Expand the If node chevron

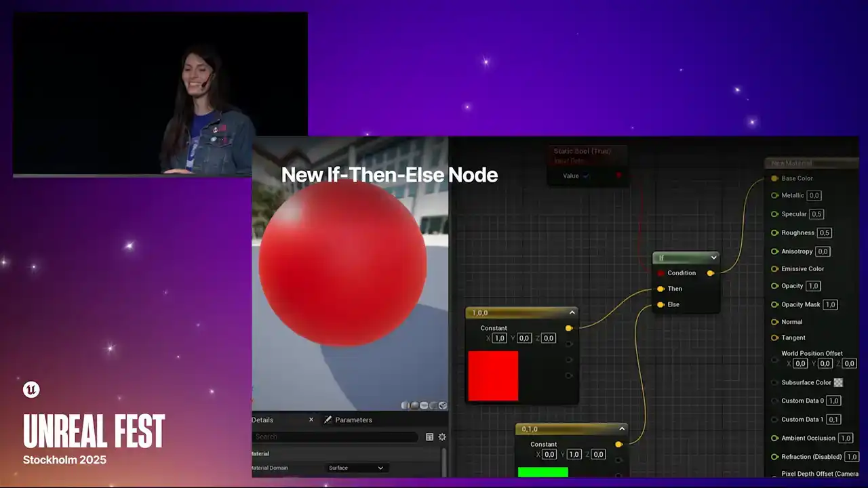[x=713, y=258]
